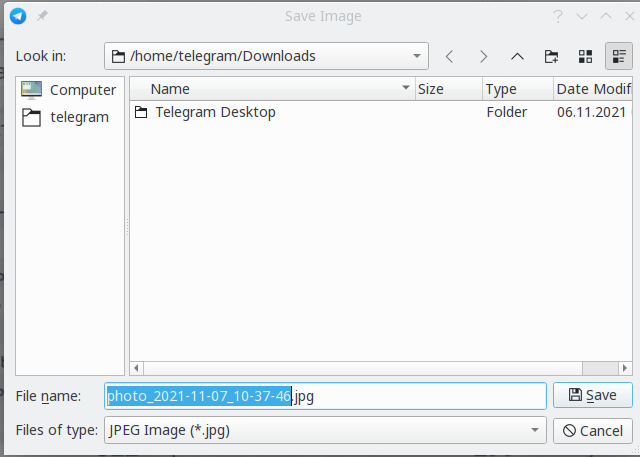Sort files by Type column

[x=518, y=89]
